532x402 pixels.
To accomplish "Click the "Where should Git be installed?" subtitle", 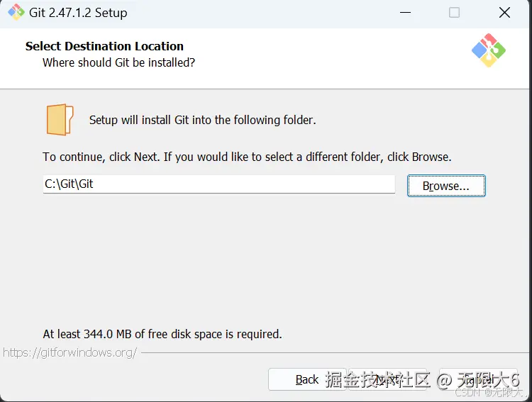I will [118, 62].
